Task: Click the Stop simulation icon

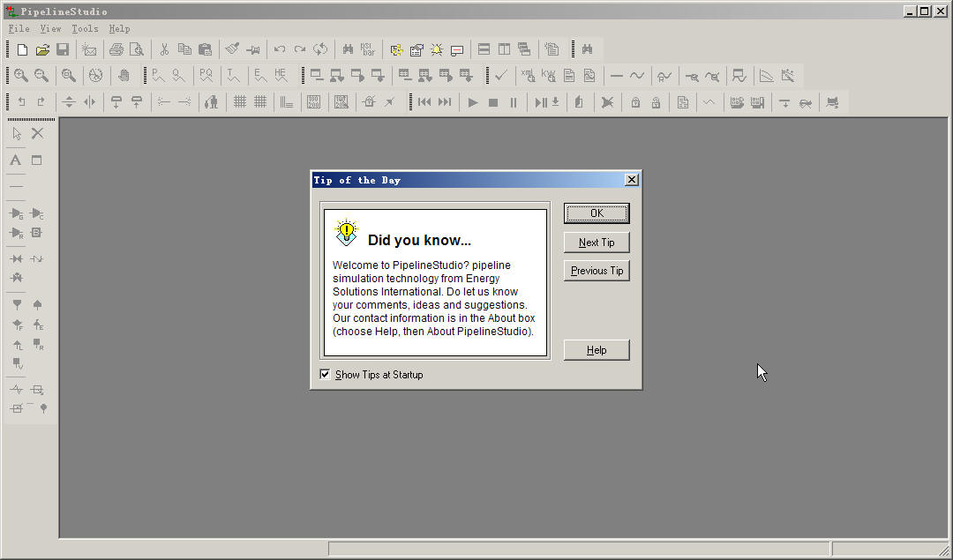Action: click(493, 102)
